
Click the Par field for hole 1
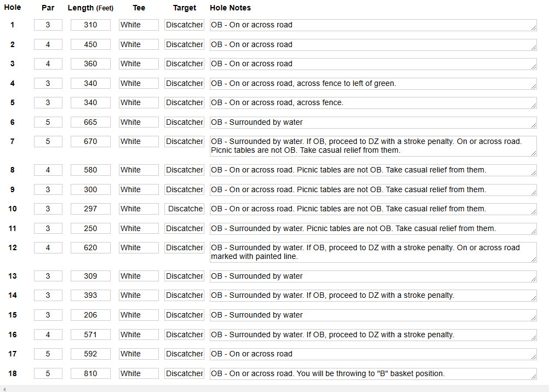(x=48, y=25)
